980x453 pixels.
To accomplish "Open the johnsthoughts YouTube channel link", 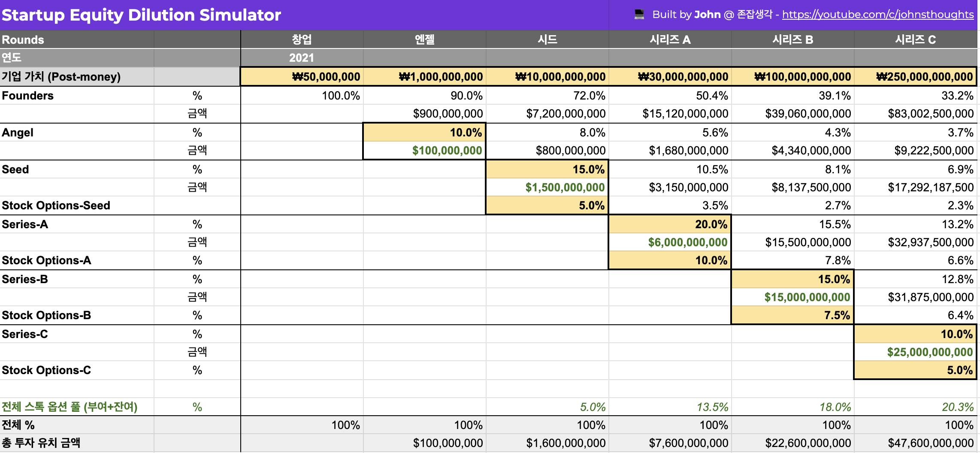I will (877, 15).
